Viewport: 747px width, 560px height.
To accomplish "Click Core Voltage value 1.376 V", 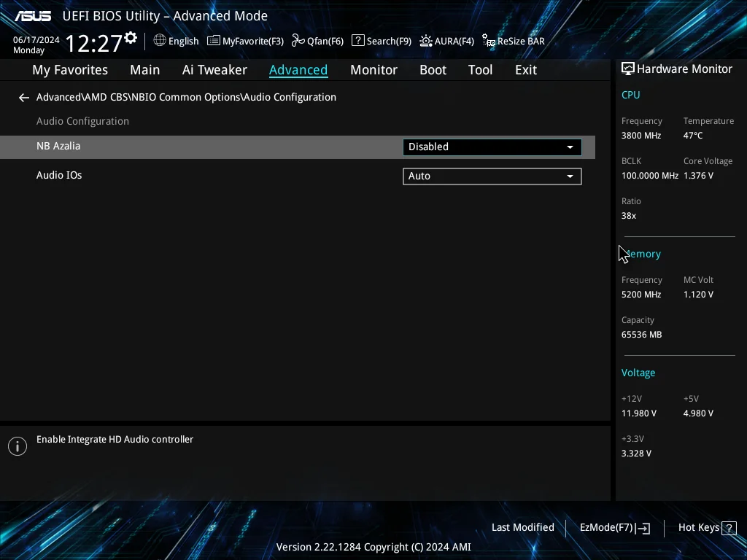I will pyautogui.click(x=698, y=176).
